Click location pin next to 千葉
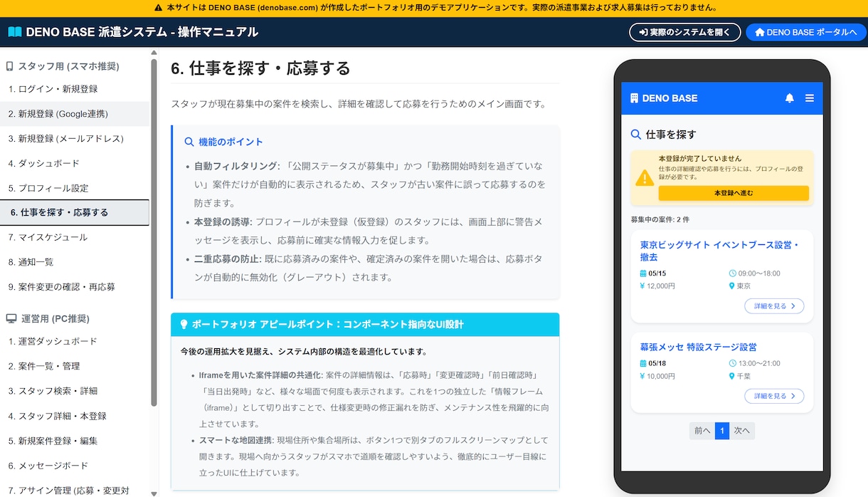Viewport: 868px width, 497px height. click(x=732, y=376)
